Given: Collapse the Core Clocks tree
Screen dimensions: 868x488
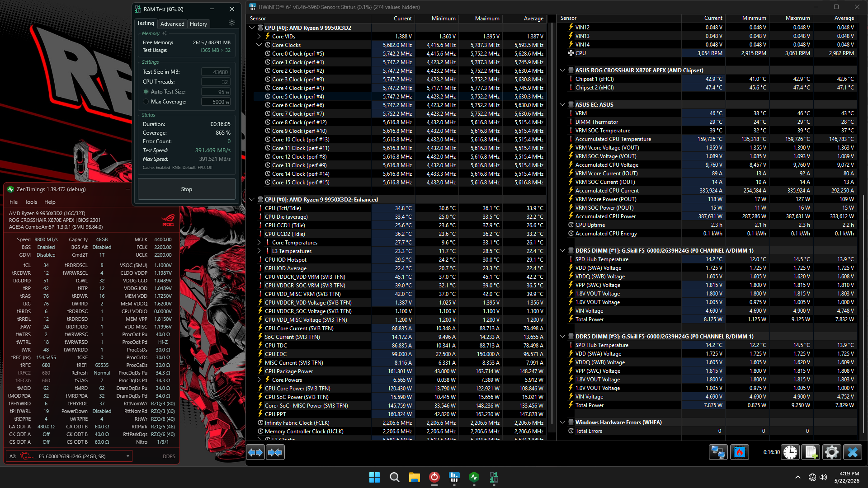Looking at the screenshot, I should 259,45.
